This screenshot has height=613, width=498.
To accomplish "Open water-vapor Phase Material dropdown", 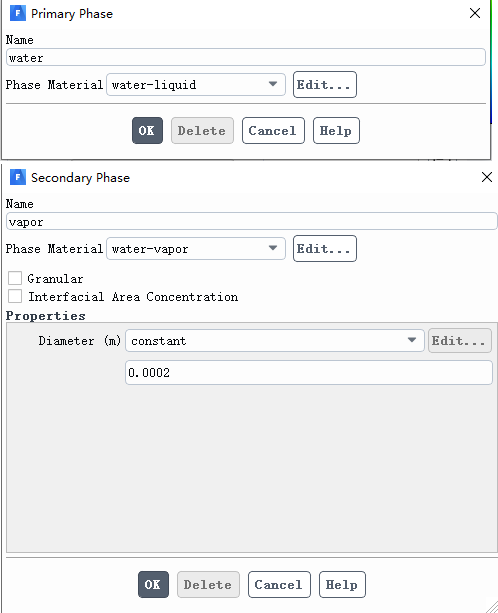I will (196, 249).
